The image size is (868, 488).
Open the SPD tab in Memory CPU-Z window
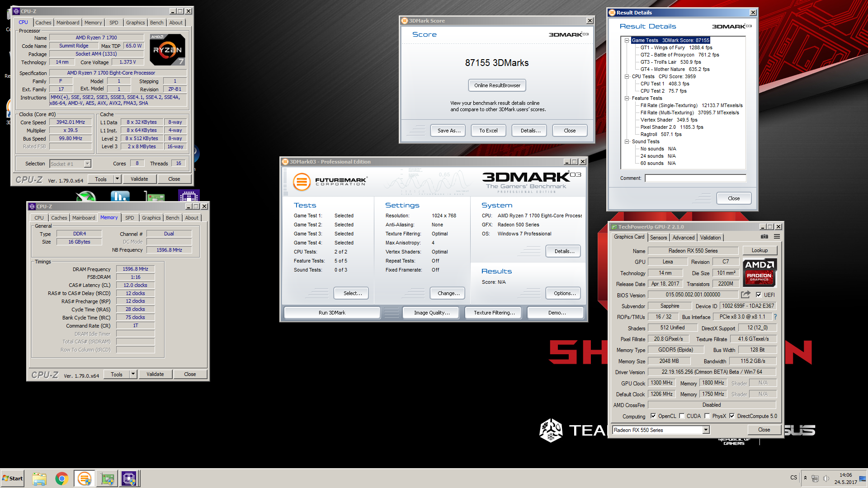click(x=130, y=218)
